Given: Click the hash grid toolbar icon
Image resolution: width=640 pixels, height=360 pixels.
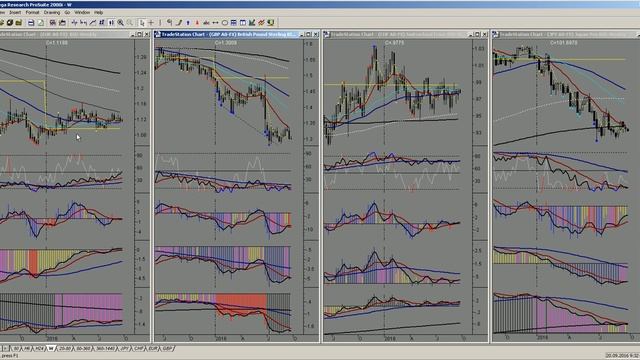Looking at the screenshot, I should (102, 22).
